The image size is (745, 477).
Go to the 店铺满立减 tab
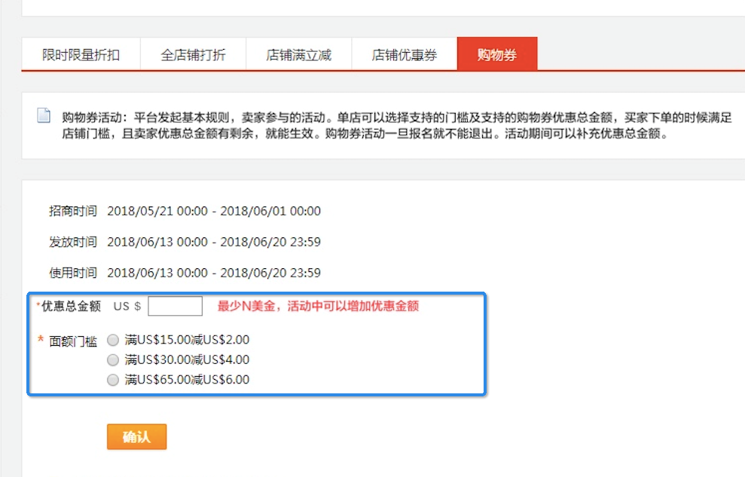(298, 55)
